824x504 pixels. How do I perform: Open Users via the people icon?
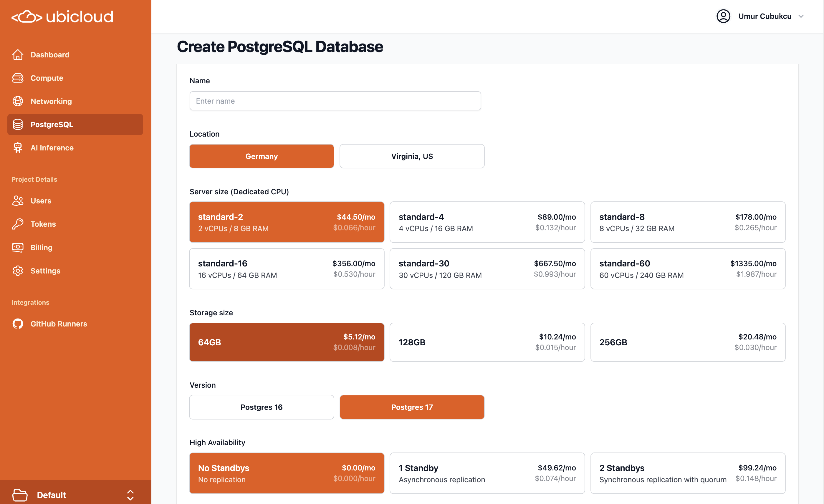pos(18,200)
